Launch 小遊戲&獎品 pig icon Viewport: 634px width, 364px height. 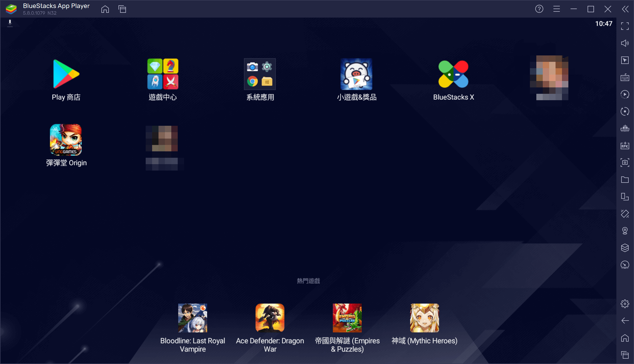point(356,74)
